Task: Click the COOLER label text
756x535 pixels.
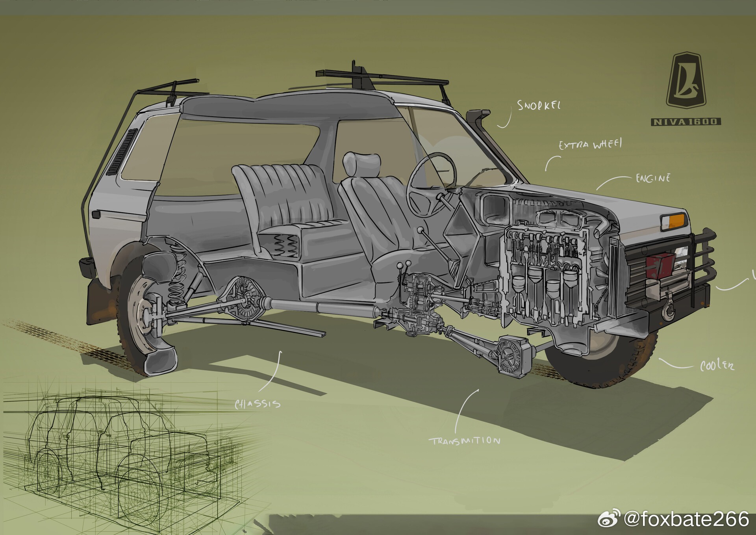Action: click(x=717, y=366)
